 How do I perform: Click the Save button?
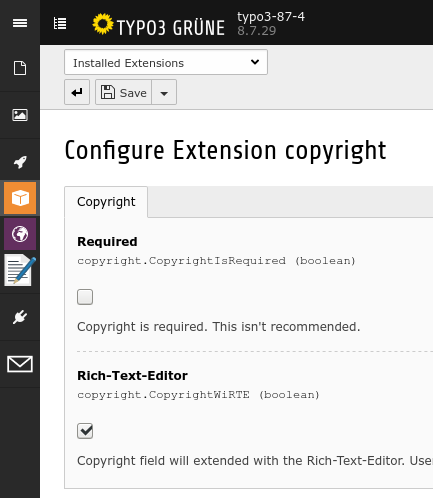coord(124,92)
